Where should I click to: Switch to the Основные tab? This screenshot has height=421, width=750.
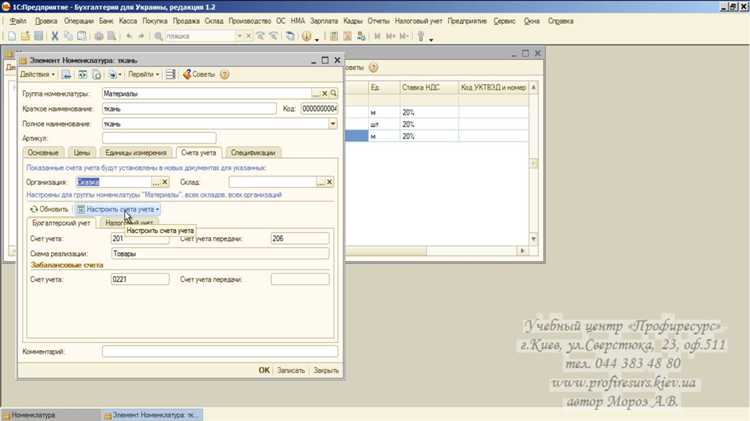pyautogui.click(x=43, y=153)
